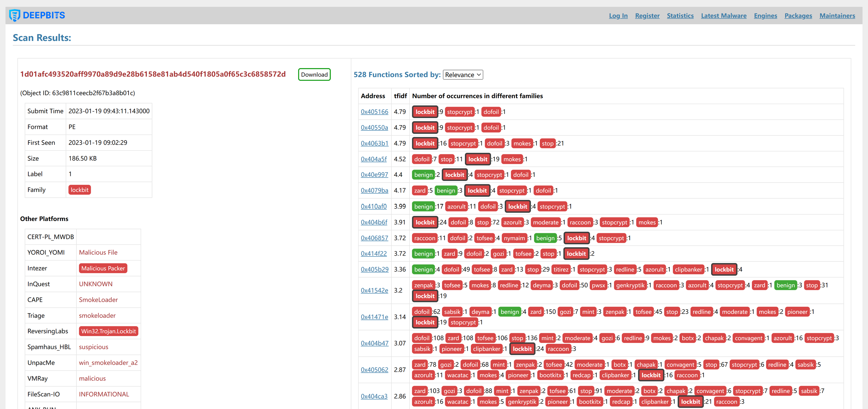Click the lockbit tag in row 0x405166
Image resolution: width=868 pixels, height=409 pixels.
[x=425, y=112]
